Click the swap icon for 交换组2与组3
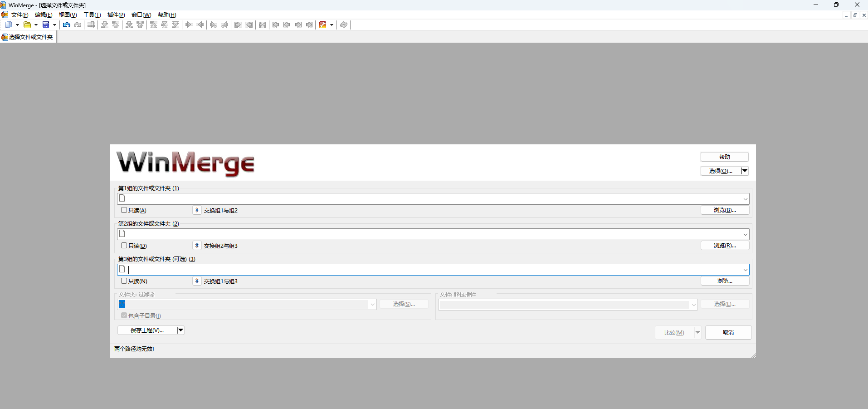 [197, 246]
